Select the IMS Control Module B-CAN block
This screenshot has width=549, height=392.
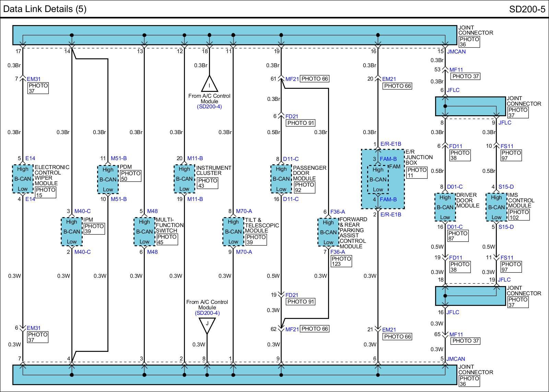[496, 207]
